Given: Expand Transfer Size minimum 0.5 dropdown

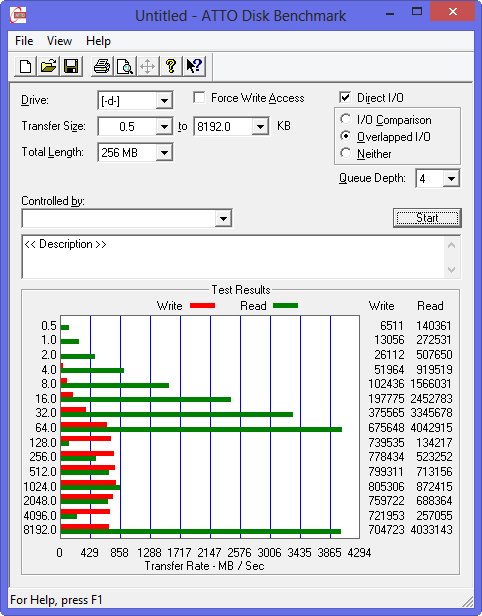Looking at the screenshot, I should point(164,127).
